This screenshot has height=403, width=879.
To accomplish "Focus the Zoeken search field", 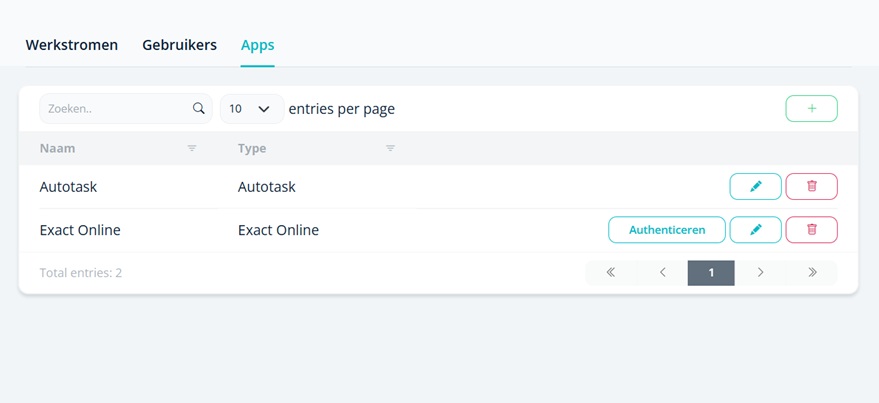I will point(115,108).
